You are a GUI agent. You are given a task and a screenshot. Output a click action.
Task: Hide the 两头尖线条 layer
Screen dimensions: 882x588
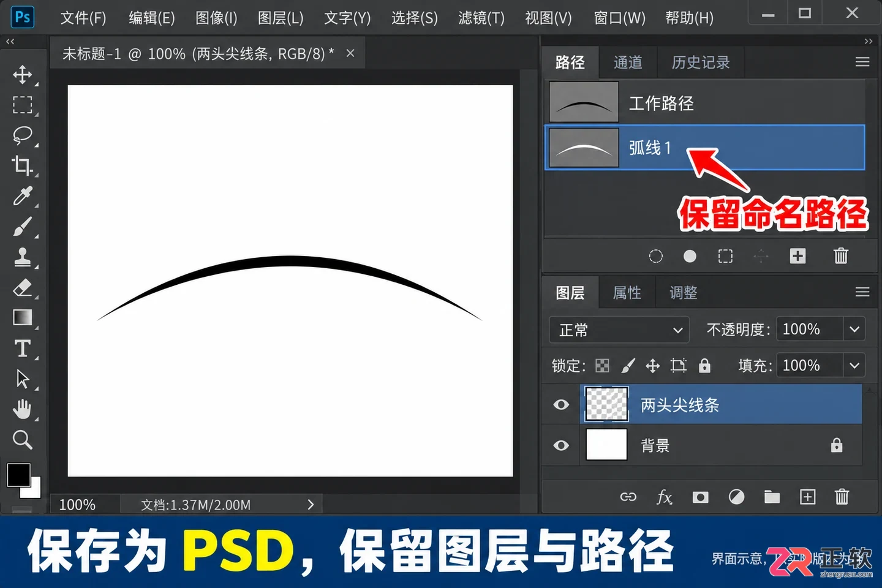[x=561, y=405]
